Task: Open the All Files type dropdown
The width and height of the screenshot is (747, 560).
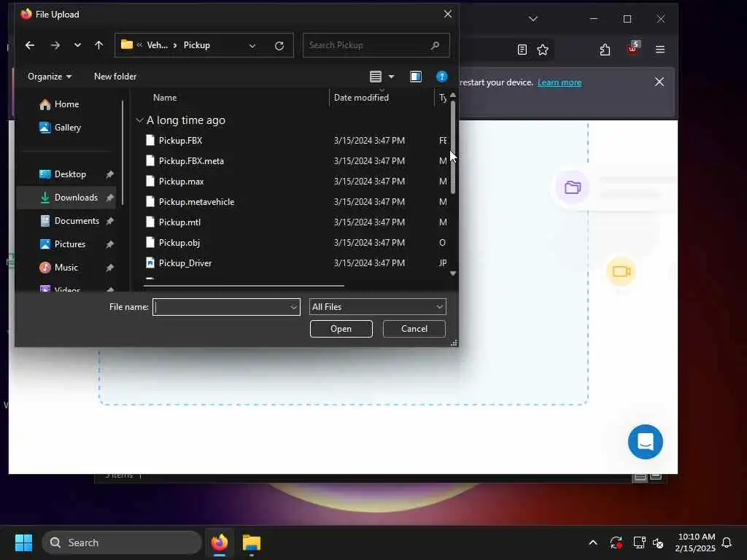Action: tap(378, 307)
